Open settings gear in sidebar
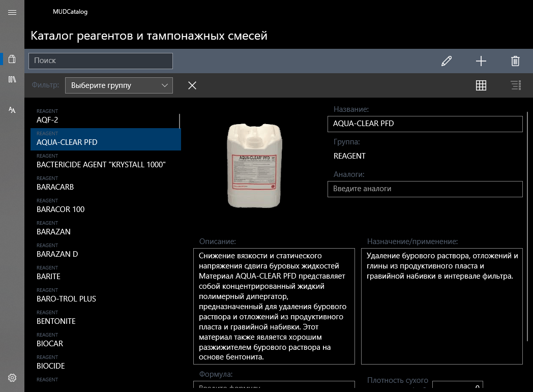Screen dimensions: 533x392 click(12, 378)
